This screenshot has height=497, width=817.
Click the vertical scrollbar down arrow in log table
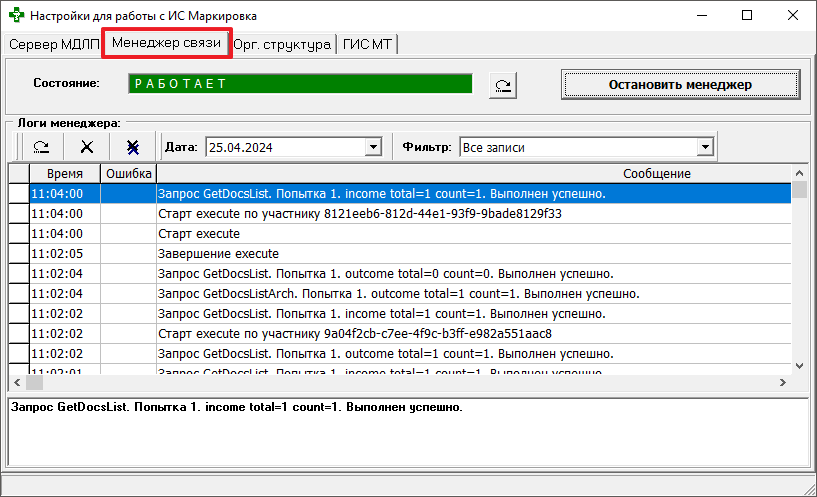coord(800,366)
